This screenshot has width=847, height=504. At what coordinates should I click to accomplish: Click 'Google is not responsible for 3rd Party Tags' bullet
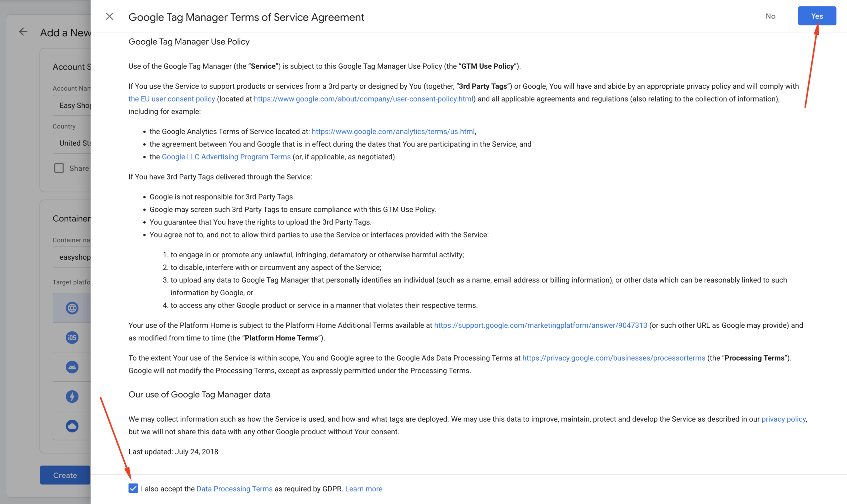[222, 197]
